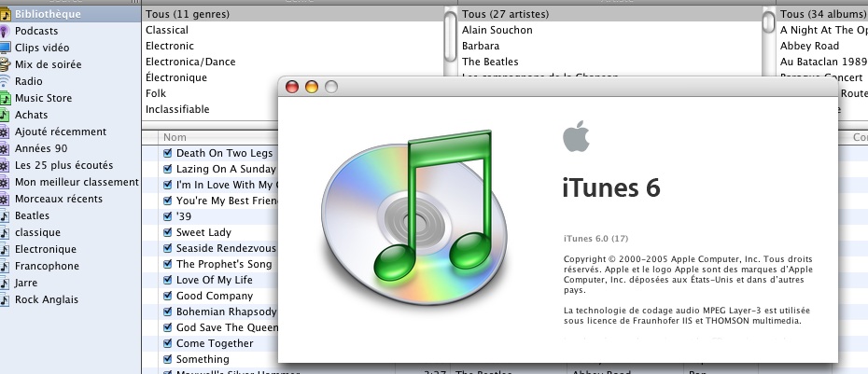The width and height of the screenshot is (868, 374).
Task: Choose Electronica/Dance genre
Action: pyautogui.click(x=293, y=62)
